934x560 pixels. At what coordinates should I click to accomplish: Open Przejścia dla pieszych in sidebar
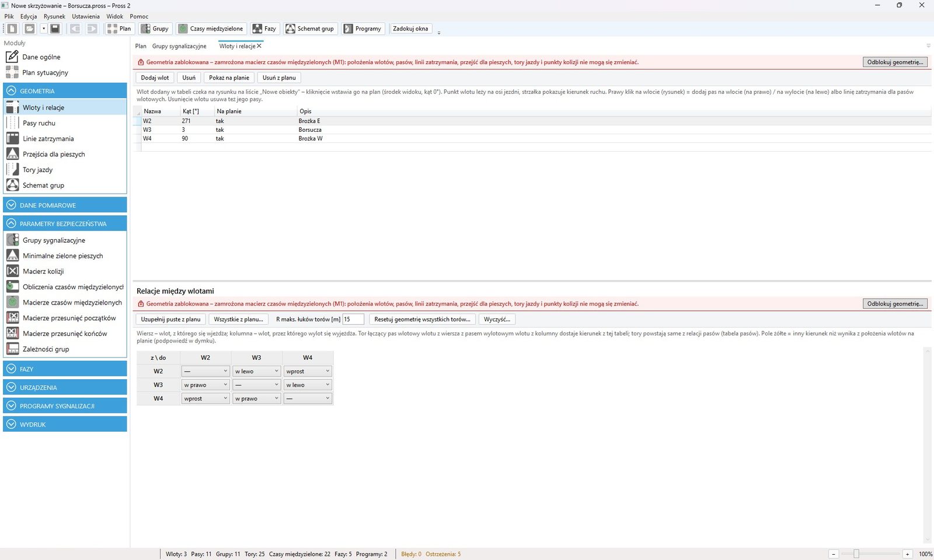point(65,154)
